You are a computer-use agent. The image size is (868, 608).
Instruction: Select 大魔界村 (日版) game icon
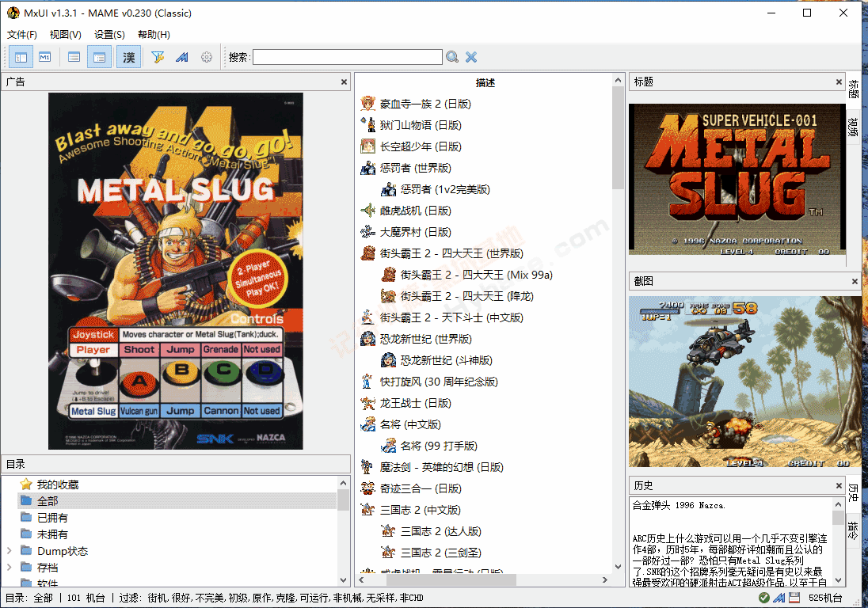[x=367, y=232]
